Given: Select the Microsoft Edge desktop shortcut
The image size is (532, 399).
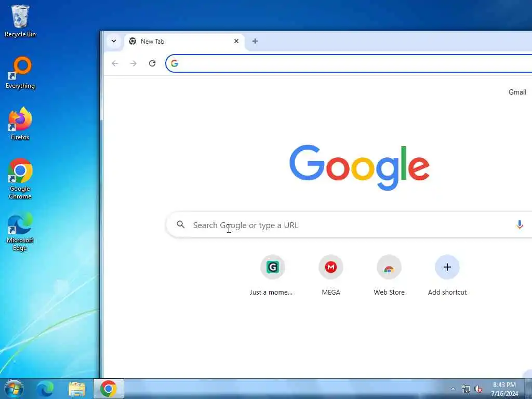Looking at the screenshot, I should pos(20,232).
